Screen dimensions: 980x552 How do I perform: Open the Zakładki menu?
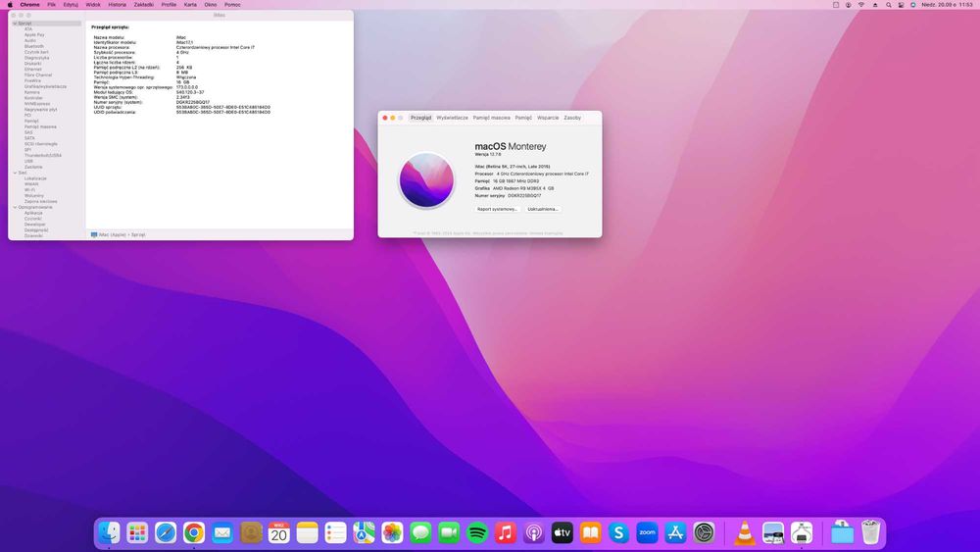pos(144,4)
